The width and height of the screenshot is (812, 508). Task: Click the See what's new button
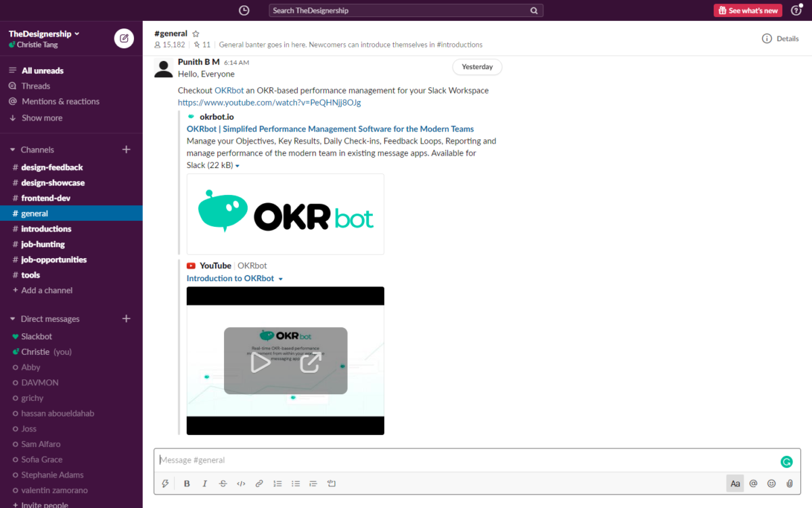[x=748, y=11]
